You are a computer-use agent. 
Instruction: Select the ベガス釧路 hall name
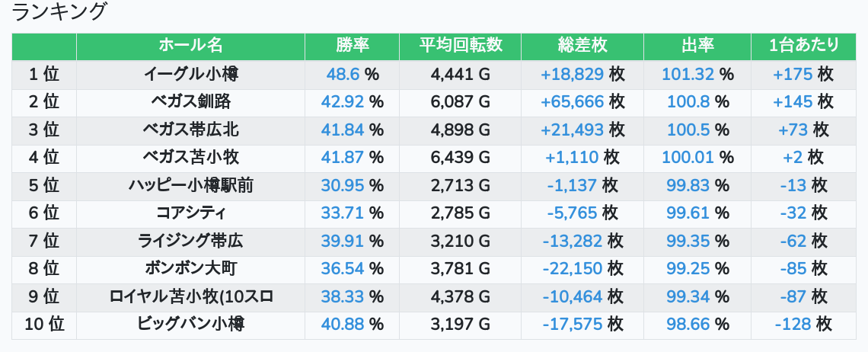tap(190, 101)
